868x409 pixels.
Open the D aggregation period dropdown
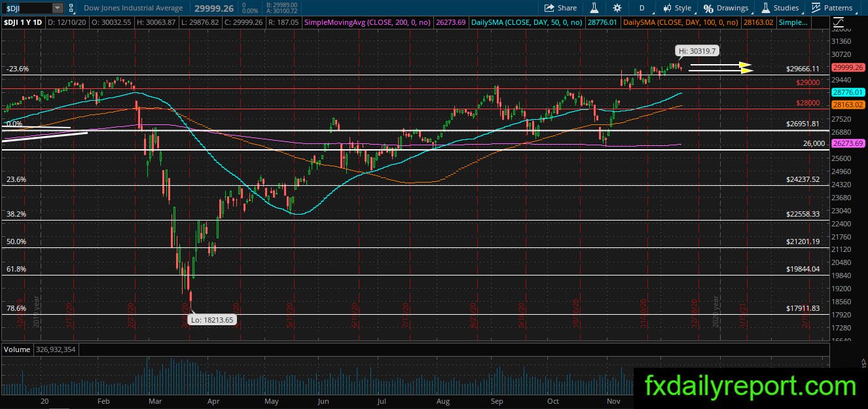pos(642,8)
